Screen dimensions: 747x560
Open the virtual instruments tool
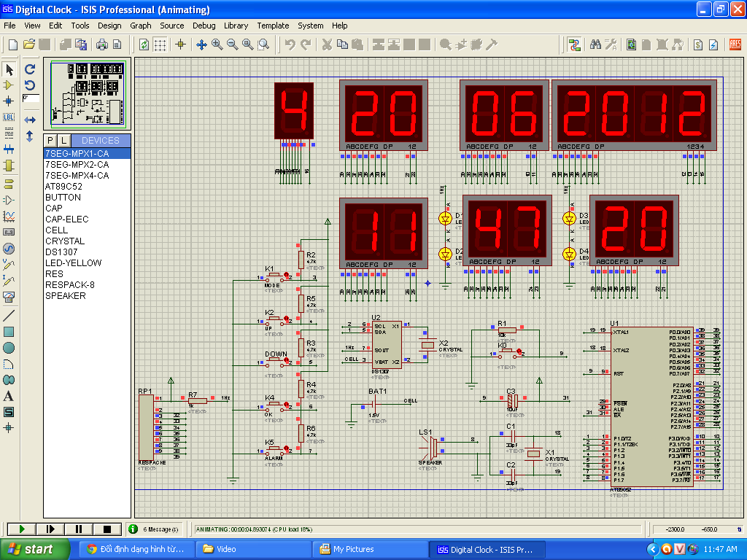(9, 297)
